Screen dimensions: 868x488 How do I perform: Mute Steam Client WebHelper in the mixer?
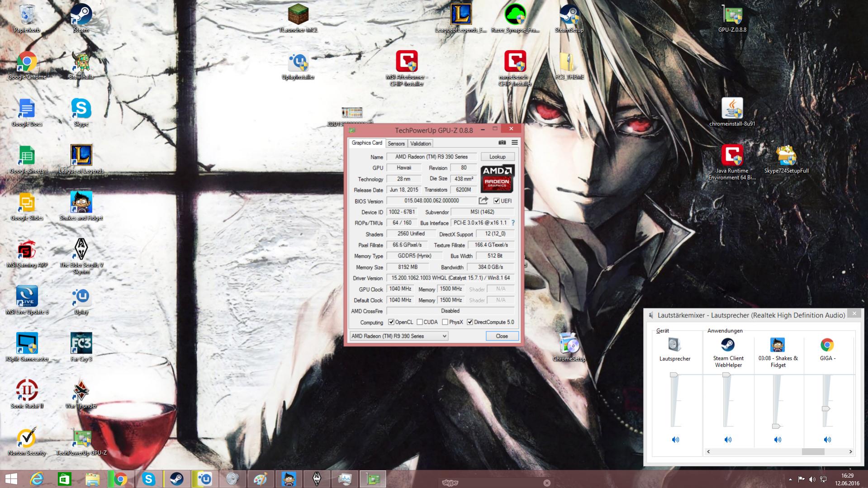728,440
